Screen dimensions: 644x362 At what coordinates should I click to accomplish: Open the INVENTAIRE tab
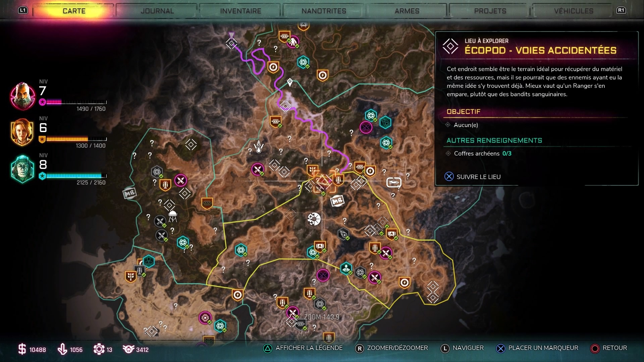240,11
